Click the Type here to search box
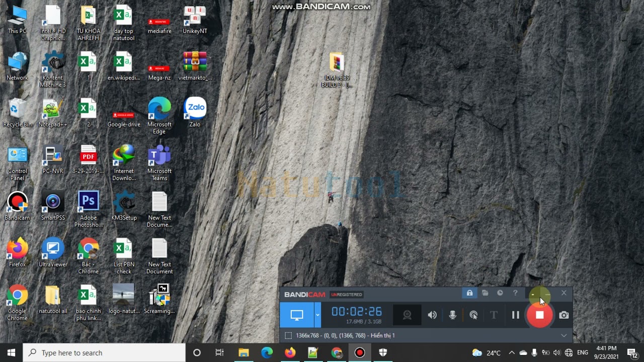Screen dimensions: 644x362 coord(105,353)
